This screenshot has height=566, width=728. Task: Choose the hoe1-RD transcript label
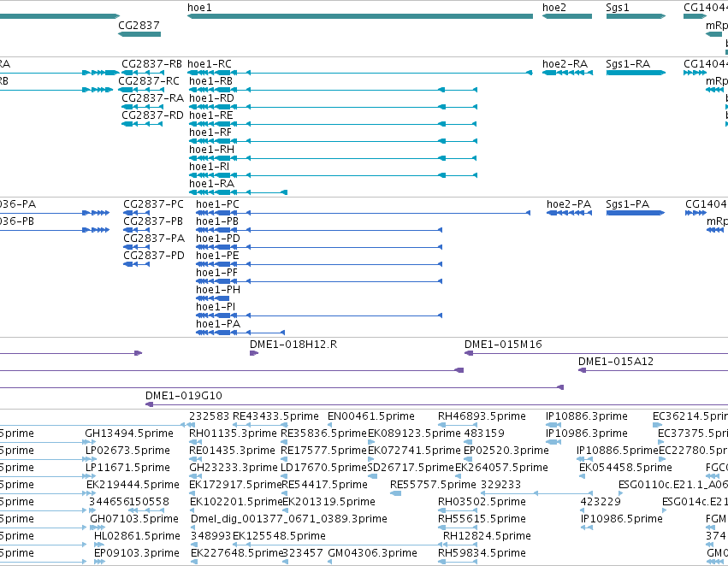pyautogui.click(x=211, y=97)
